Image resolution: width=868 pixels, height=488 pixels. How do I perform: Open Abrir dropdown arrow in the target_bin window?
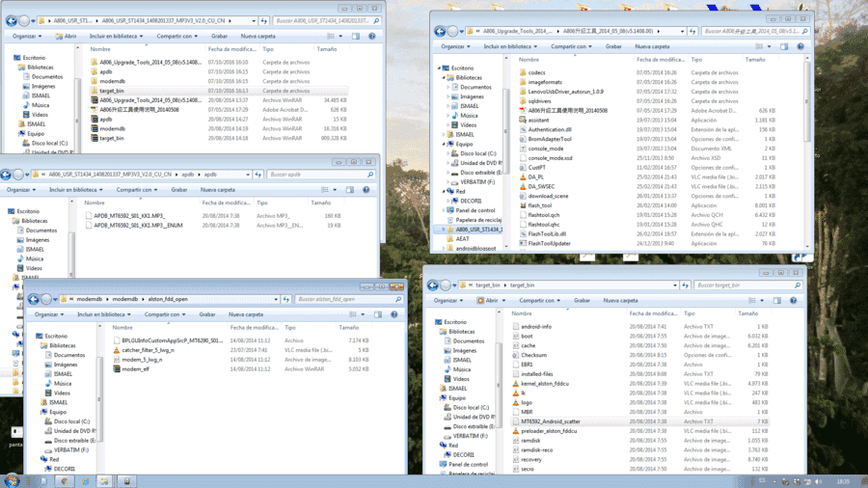pyautogui.click(x=503, y=301)
